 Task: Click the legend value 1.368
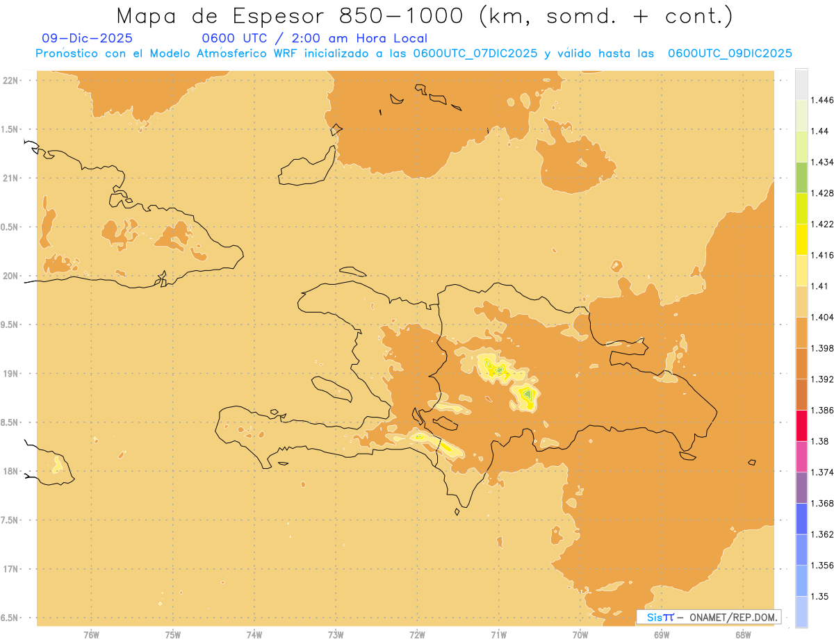pos(821,504)
